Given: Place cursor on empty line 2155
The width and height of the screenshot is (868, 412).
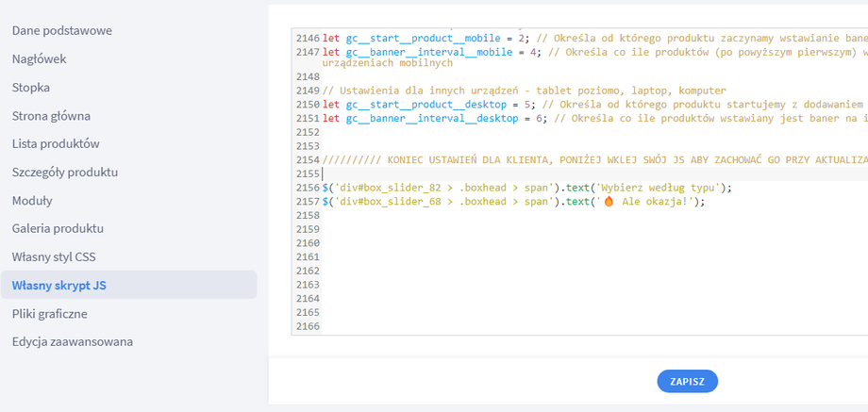Looking at the screenshot, I should 472,174.
